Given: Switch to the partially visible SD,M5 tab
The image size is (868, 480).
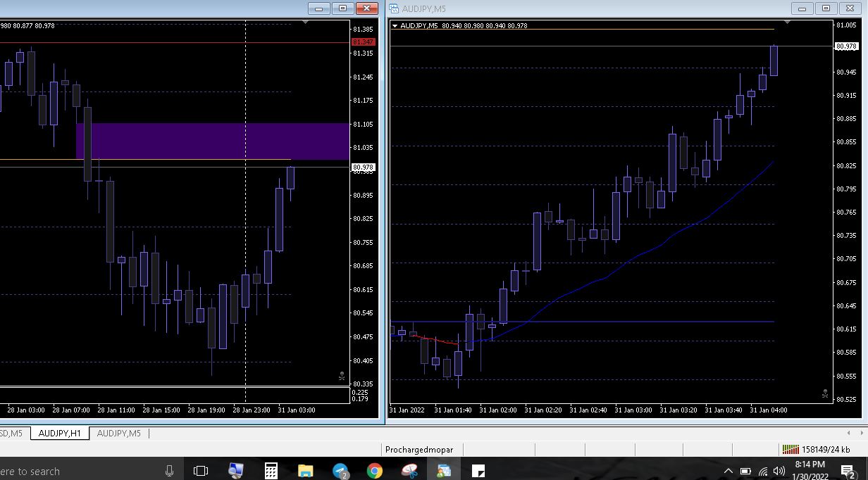Looking at the screenshot, I should coord(12,433).
